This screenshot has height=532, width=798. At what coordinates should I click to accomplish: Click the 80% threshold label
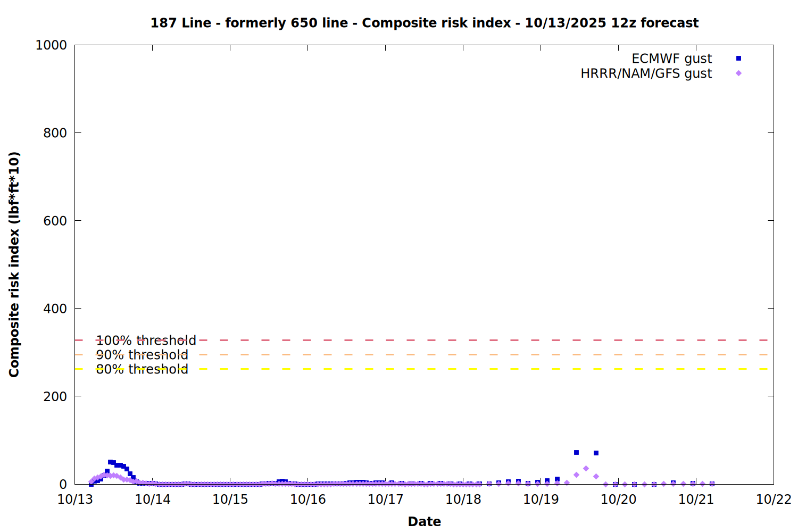pos(142,369)
